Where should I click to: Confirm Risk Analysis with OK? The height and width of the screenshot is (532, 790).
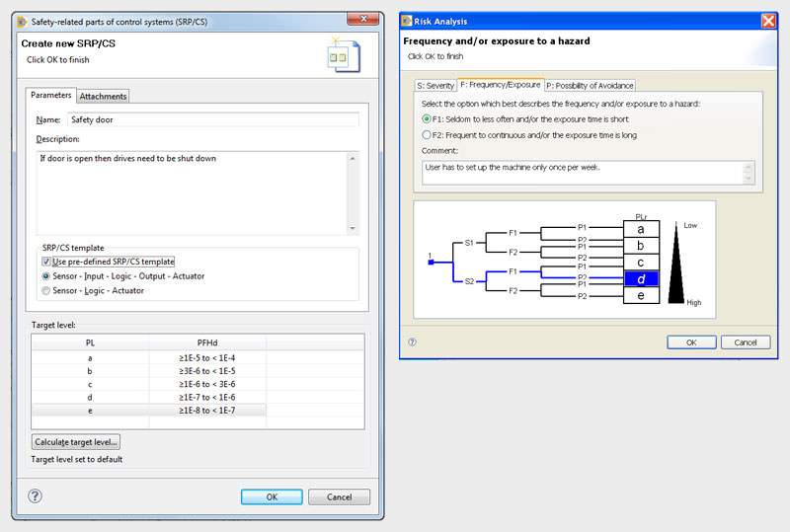691,342
